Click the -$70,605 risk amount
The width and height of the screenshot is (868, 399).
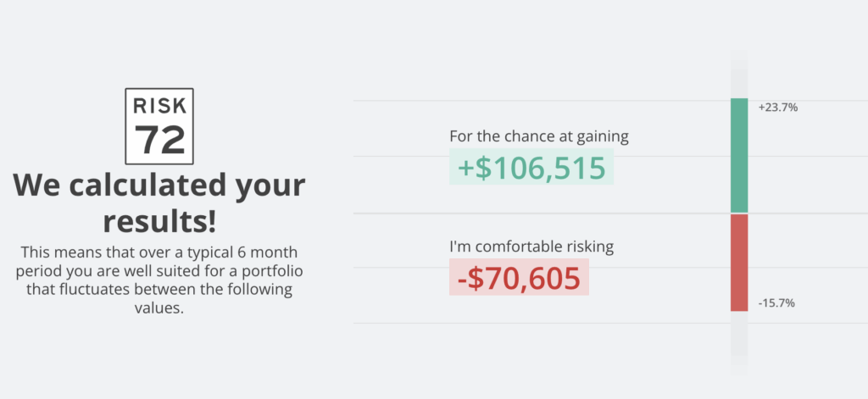[x=519, y=278]
